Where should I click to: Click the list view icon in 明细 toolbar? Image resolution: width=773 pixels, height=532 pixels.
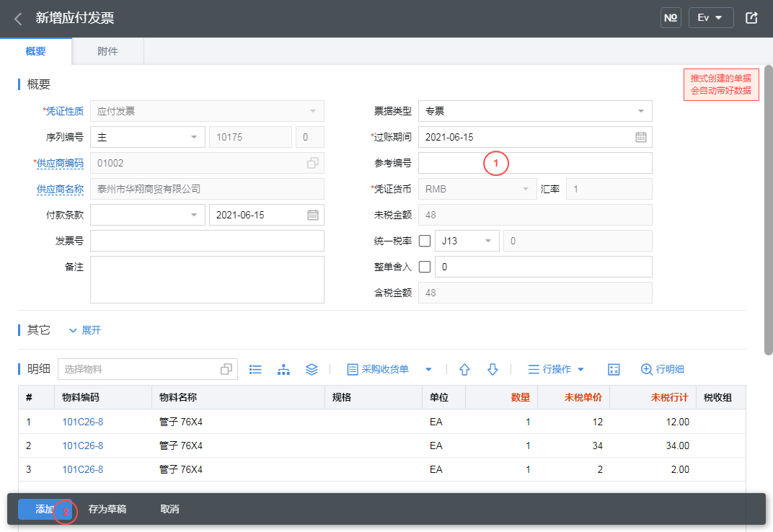(255, 369)
